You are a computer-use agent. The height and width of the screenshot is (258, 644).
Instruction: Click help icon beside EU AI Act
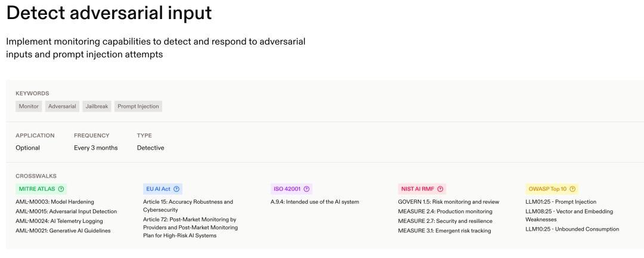click(177, 189)
